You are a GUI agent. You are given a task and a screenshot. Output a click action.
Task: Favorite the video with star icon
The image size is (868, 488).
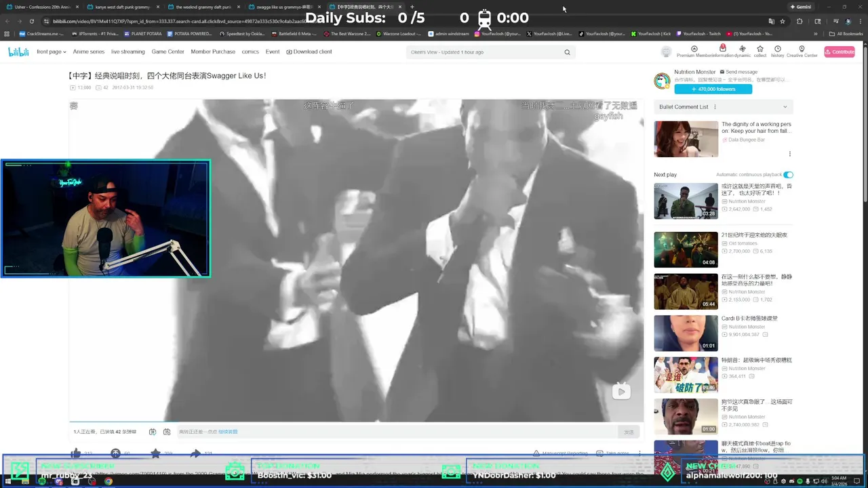155,453
